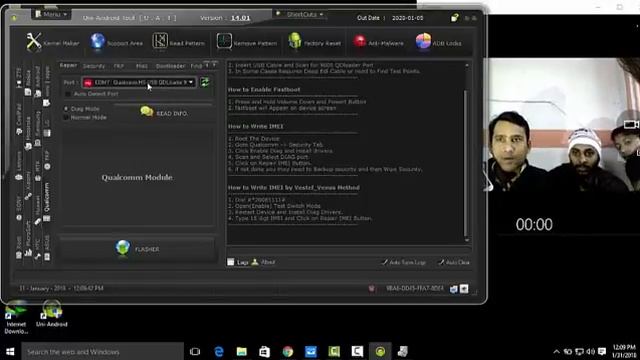Click the scrollbar down arrow in help pane
The width and height of the screenshot is (640, 360).
pos(467,240)
